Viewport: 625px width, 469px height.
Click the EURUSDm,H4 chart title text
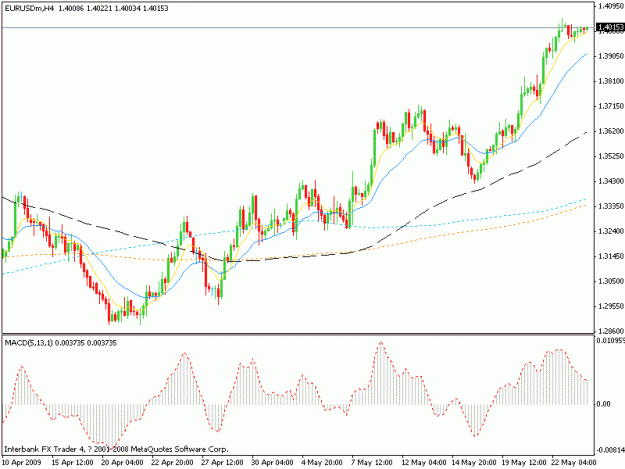click(x=28, y=8)
